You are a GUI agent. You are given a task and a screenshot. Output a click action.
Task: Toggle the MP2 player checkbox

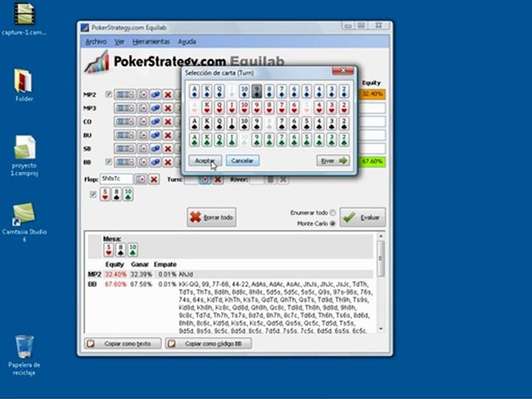108,94
